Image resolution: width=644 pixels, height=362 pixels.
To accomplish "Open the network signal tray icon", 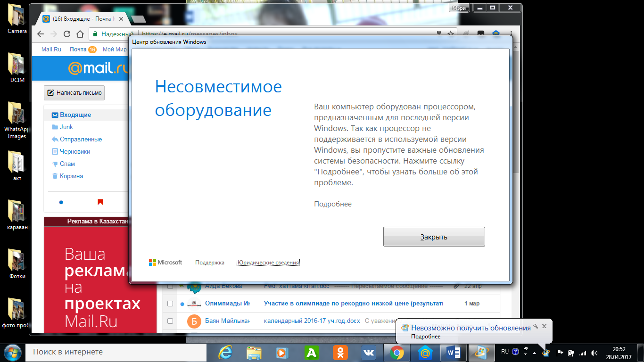I will (583, 353).
